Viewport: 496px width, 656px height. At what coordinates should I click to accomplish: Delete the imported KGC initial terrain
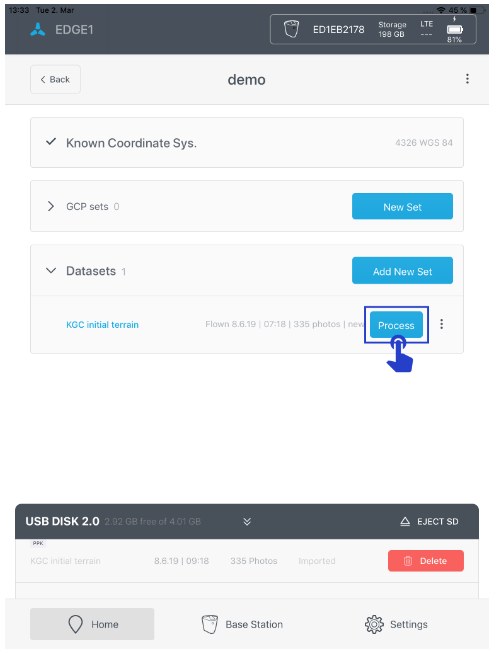[x=426, y=561]
